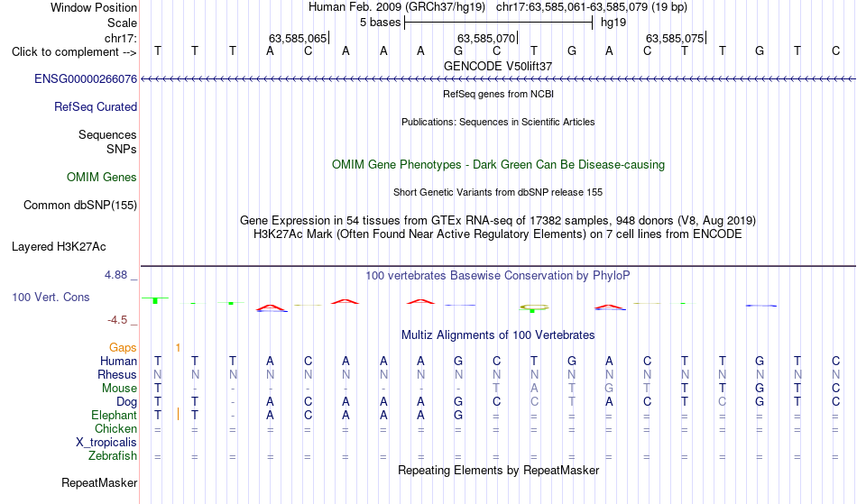Click the orange insertion bar in Elephant row

pyautogui.click(x=179, y=414)
